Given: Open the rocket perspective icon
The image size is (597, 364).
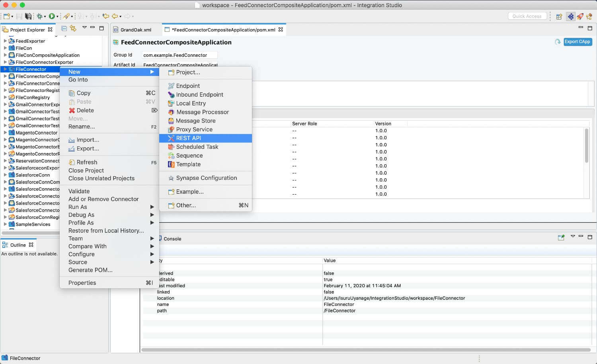Looking at the screenshot, I should click(x=580, y=16).
